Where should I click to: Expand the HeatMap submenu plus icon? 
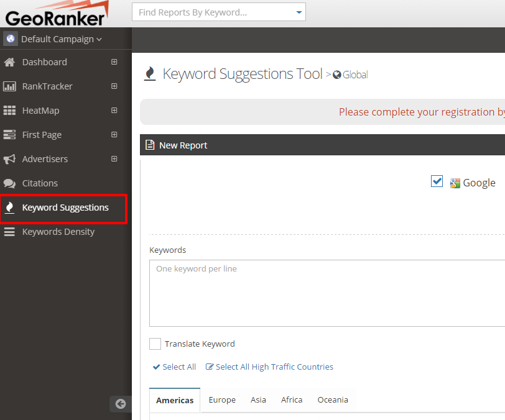[x=114, y=111]
